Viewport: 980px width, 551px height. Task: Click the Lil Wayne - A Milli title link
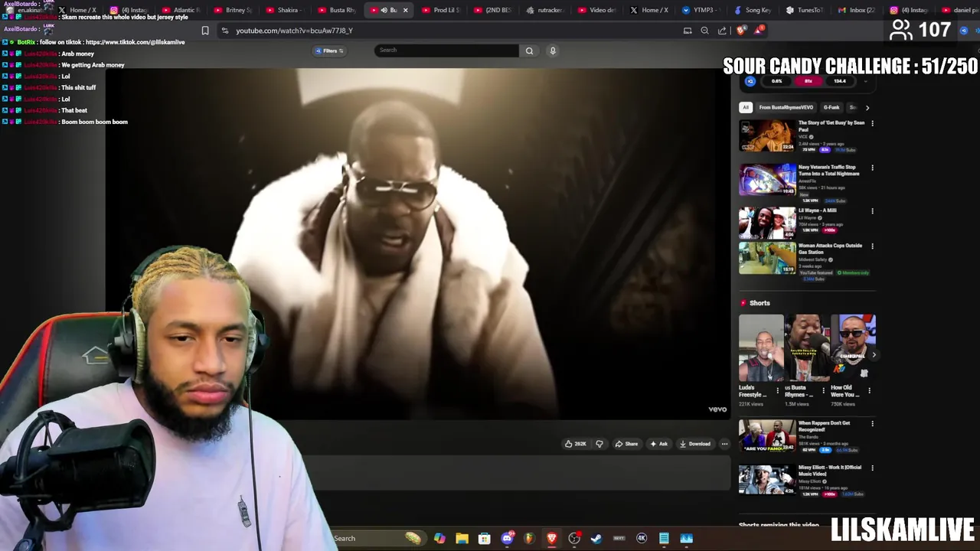click(x=818, y=210)
